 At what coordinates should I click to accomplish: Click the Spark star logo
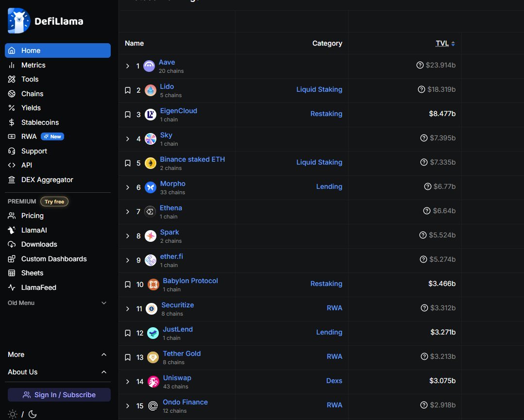(151, 236)
